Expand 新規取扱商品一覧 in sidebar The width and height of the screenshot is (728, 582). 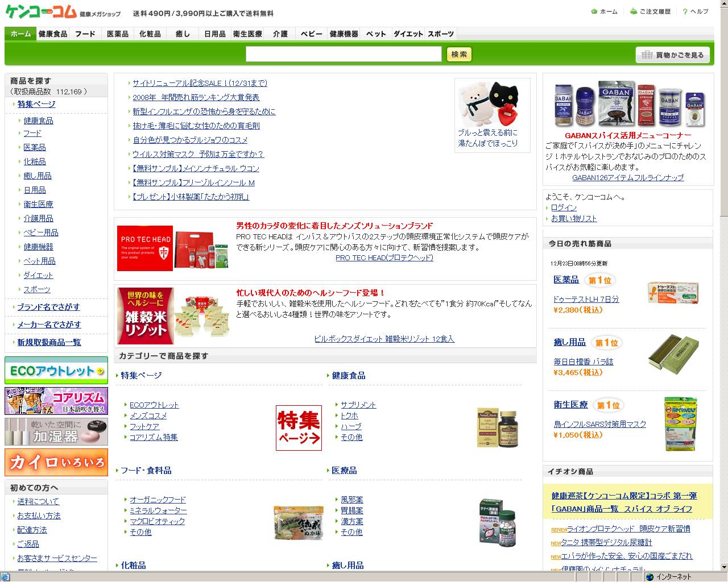49,342
